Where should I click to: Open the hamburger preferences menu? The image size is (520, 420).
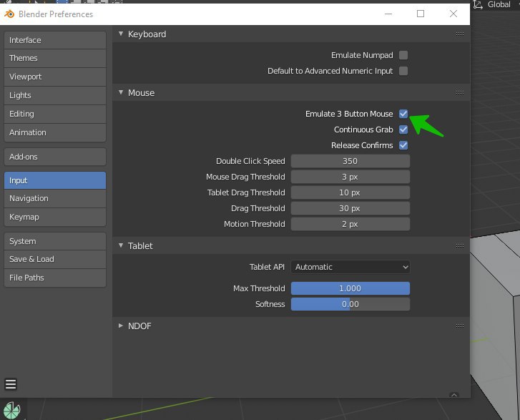(11, 384)
